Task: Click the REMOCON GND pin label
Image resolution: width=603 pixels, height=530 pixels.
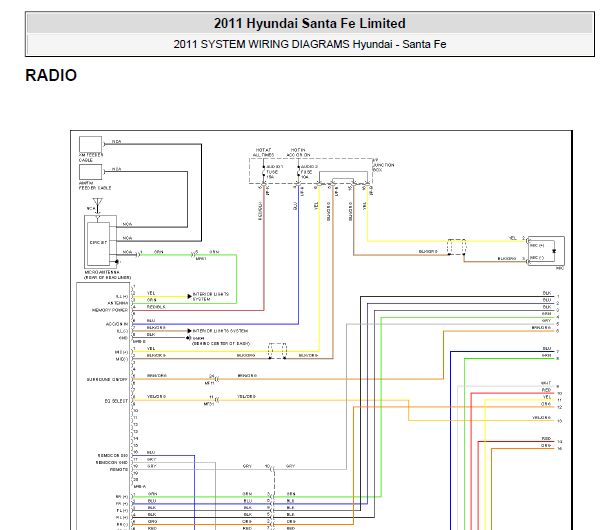Action: tap(112, 463)
